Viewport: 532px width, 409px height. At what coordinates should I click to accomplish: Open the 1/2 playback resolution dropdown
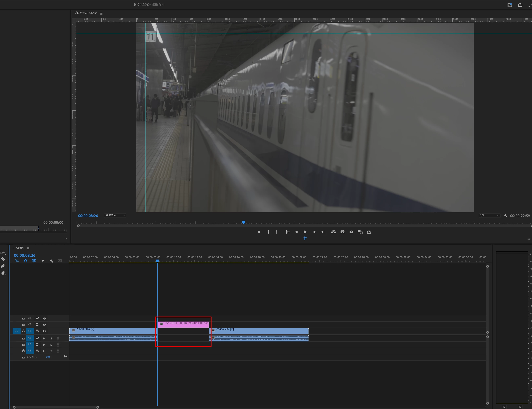tap(489, 215)
